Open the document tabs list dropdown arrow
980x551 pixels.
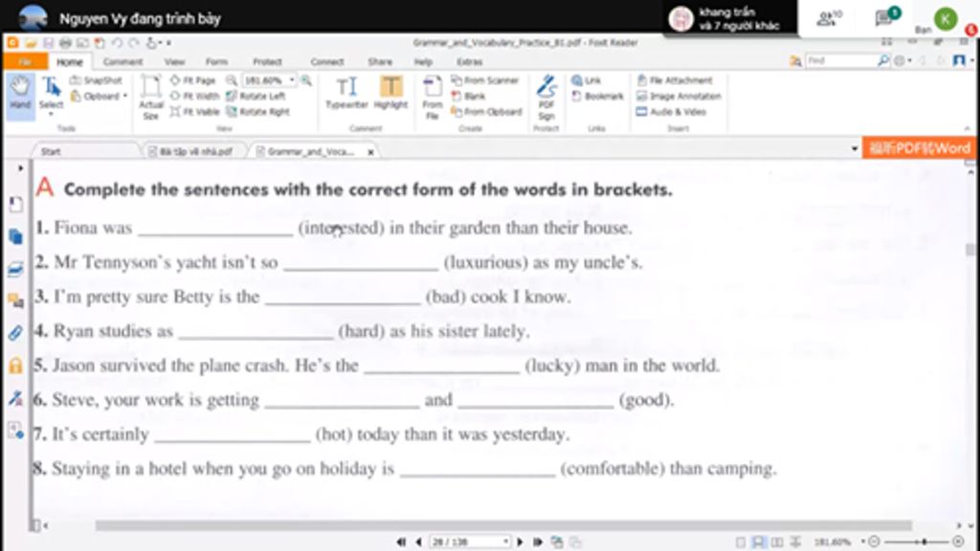(x=854, y=148)
